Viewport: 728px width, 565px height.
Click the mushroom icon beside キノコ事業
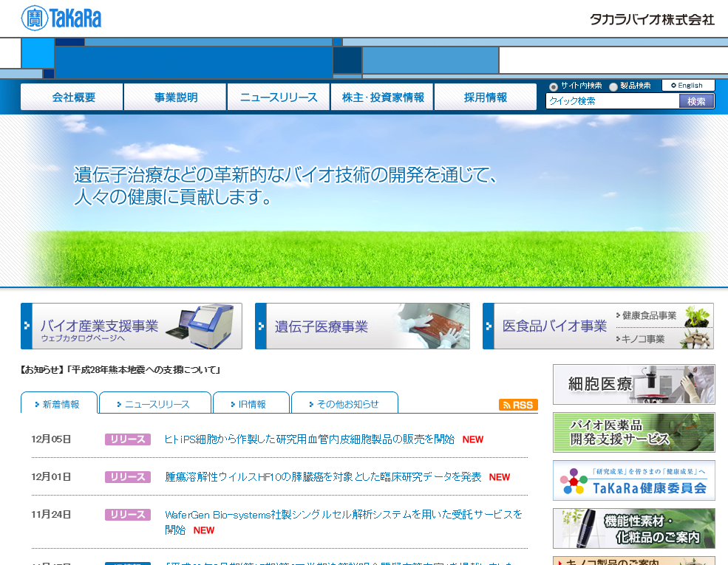tap(696, 338)
